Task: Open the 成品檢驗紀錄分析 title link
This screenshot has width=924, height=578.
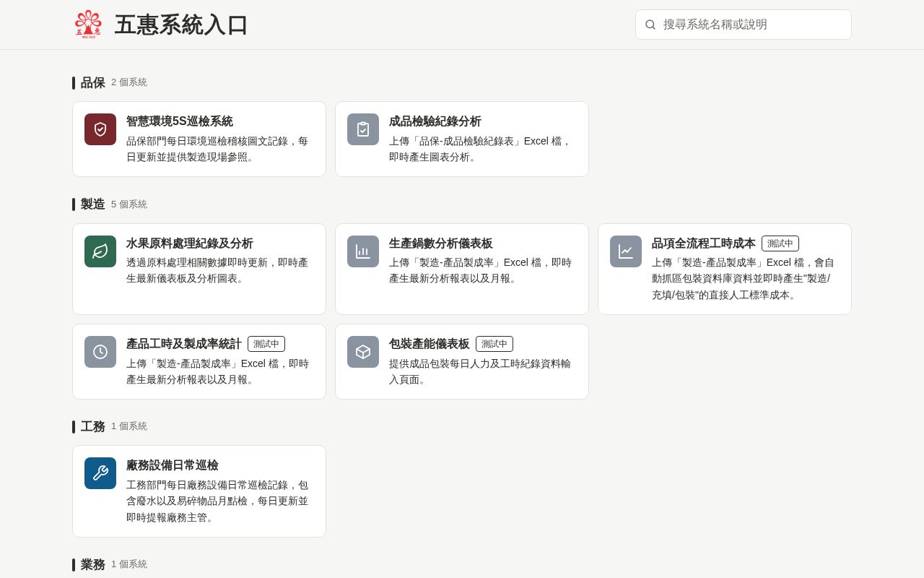Action: 435,121
